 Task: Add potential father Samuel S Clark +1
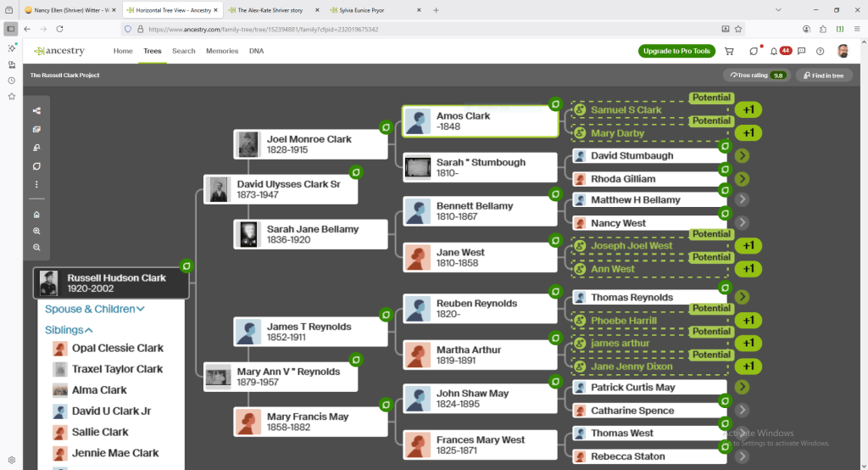tap(748, 110)
